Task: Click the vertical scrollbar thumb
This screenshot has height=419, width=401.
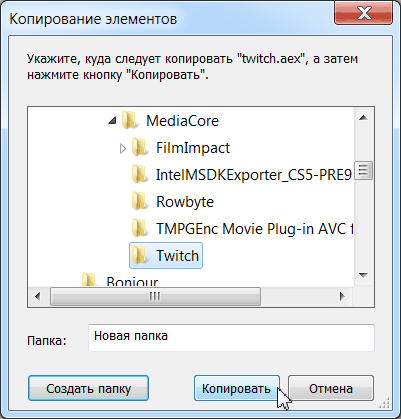Action: click(364, 170)
